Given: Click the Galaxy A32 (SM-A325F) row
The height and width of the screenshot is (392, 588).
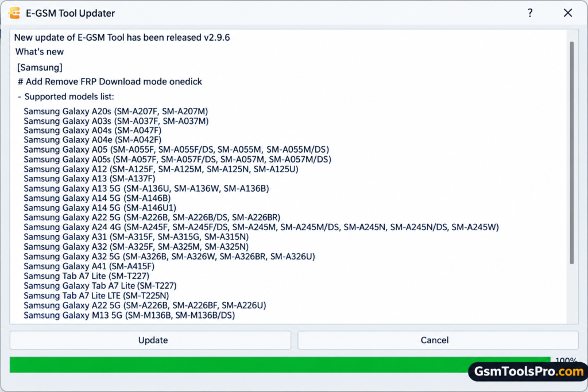Looking at the screenshot, I should pos(136,247).
